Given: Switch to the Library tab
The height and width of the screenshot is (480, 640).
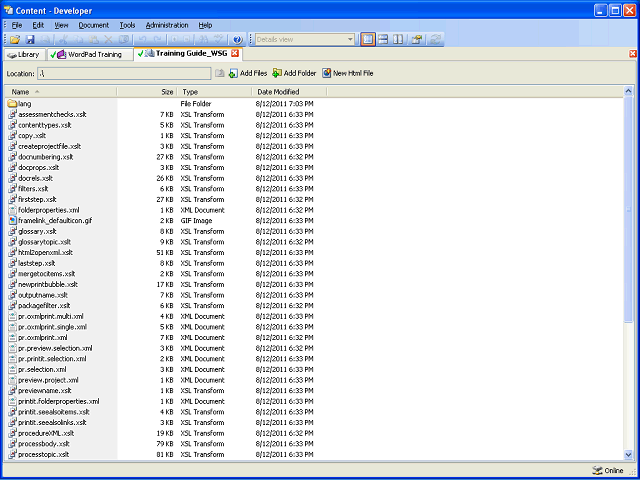Looking at the screenshot, I should pyautogui.click(x=24, y=55).
